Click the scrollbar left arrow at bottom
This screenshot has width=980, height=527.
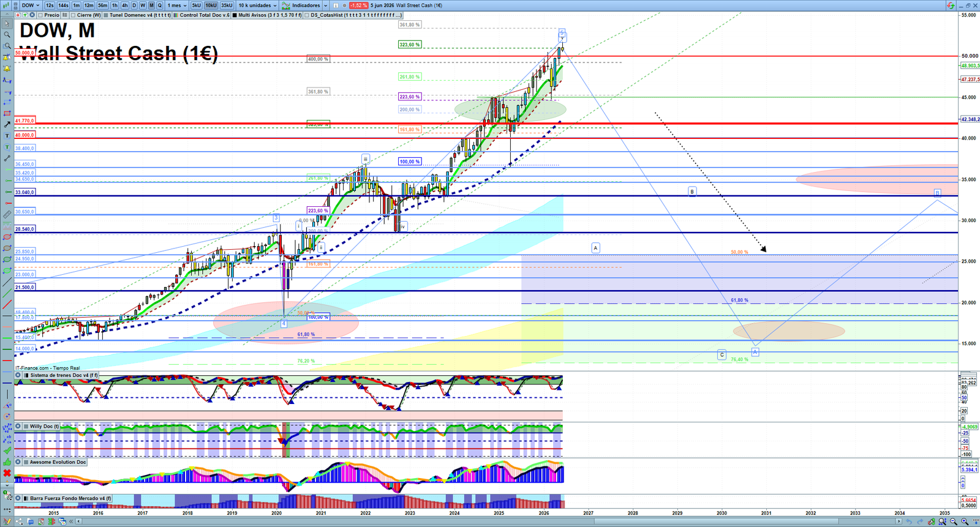78,521
